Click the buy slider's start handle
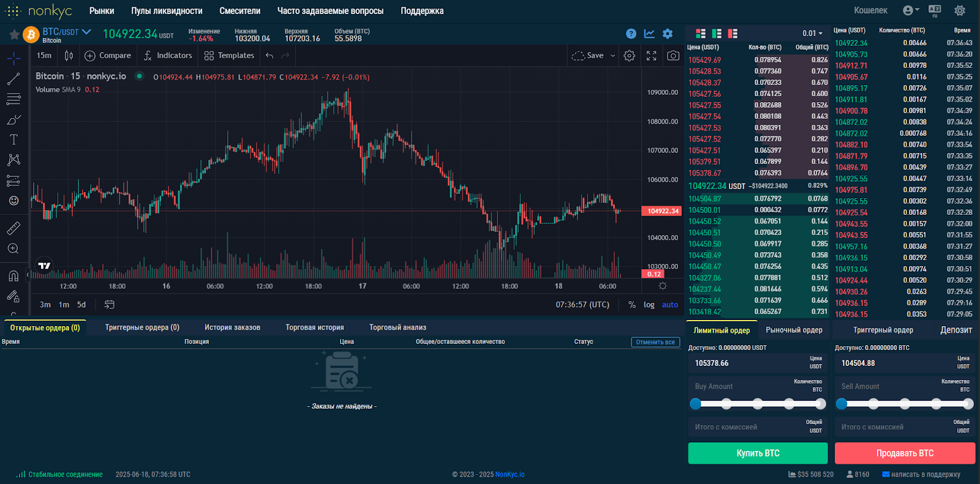Screen dimensions: 980x484 695,404
